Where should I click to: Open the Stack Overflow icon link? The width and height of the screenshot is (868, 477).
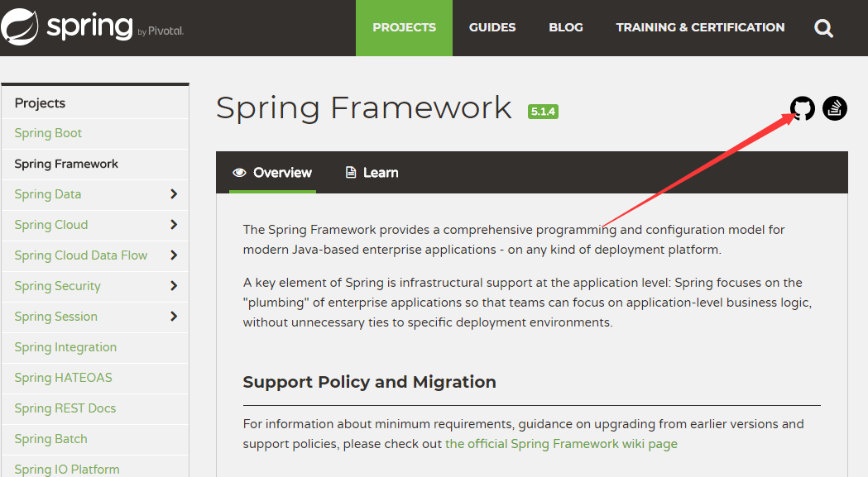[834, 108]
